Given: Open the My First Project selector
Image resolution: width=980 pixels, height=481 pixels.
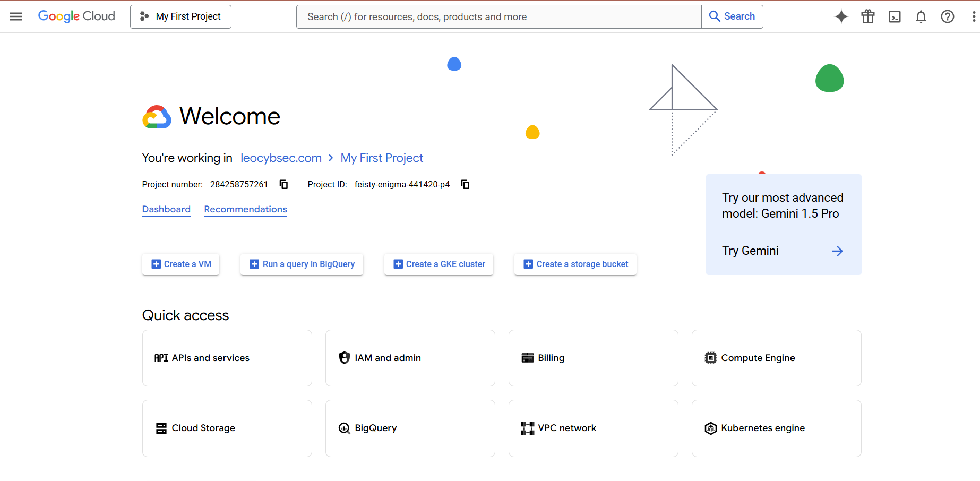Looking at the screenshot, I should [180, 16].
